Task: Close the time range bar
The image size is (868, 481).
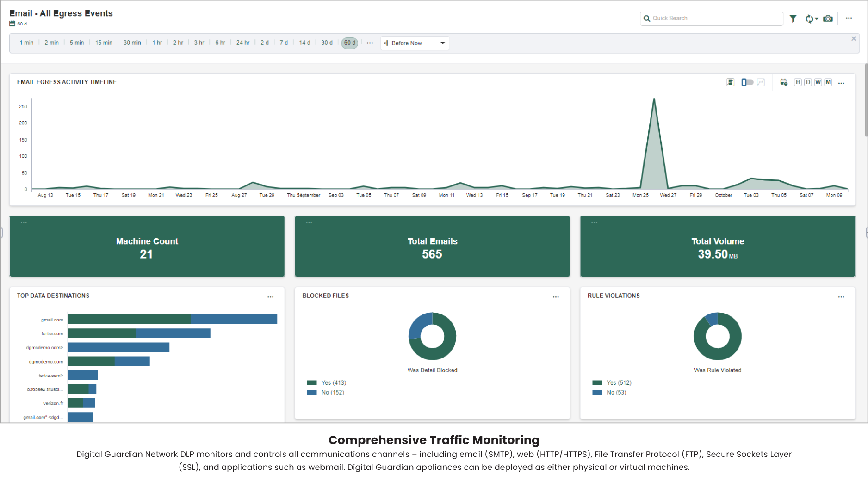Action: pos(854,39)
